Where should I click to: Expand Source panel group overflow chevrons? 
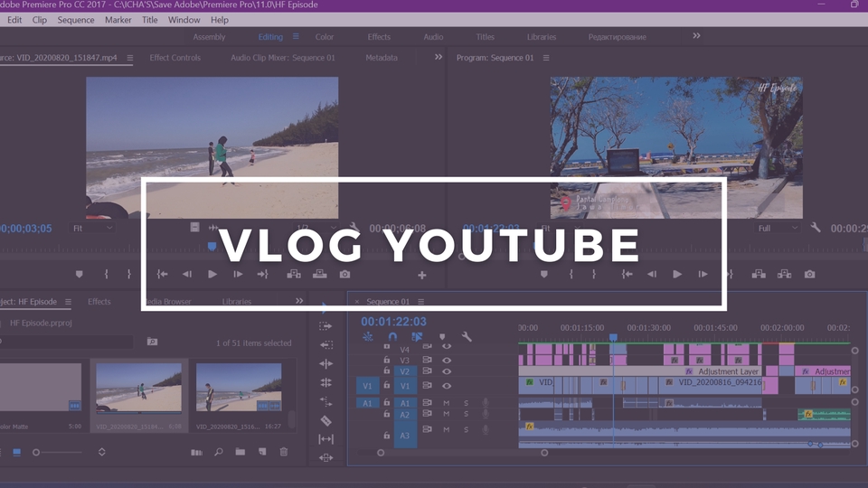tap(439, 57)
